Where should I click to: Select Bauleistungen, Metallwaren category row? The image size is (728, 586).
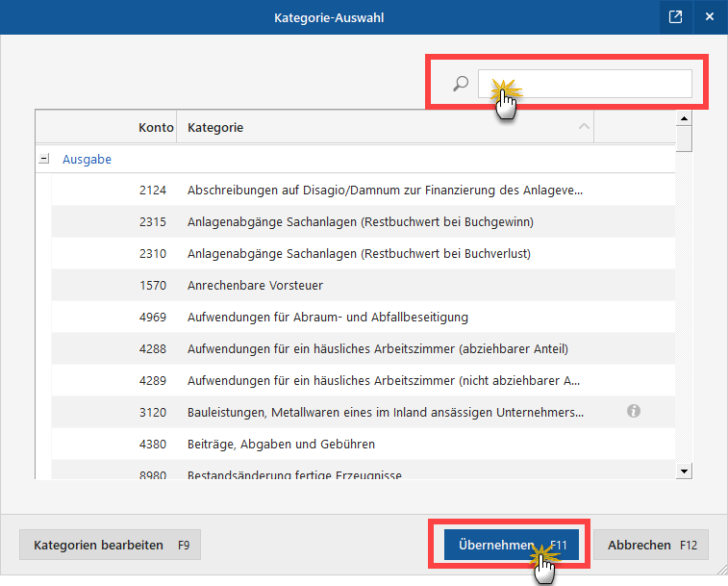(x=364, y=412)
